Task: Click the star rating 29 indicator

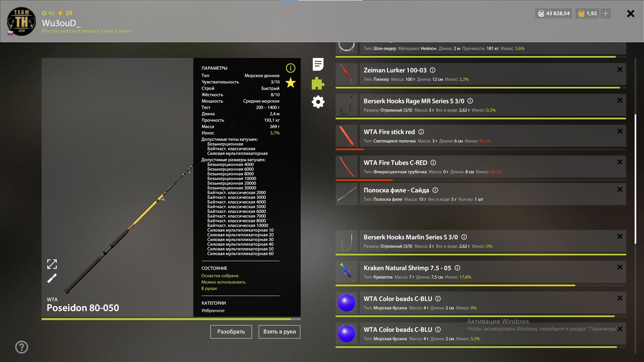Action: point(65,13)
